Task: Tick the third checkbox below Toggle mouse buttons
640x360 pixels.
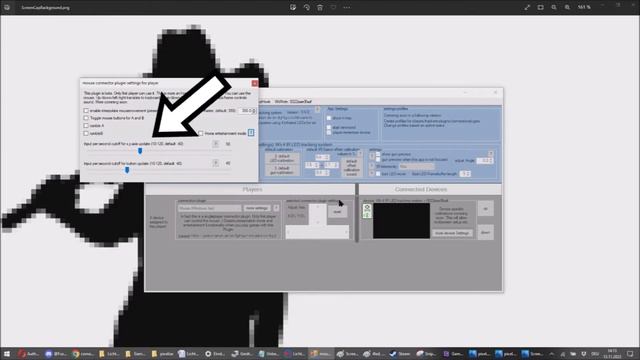Action: pos(86,126)
